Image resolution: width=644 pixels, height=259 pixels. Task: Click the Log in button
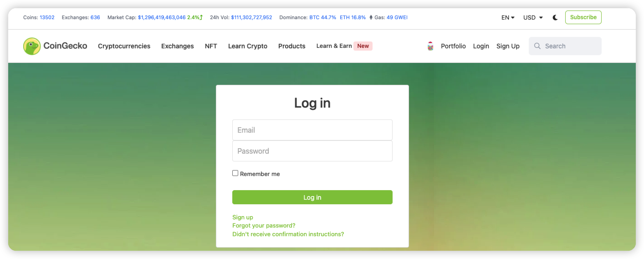tap(312, 197)
